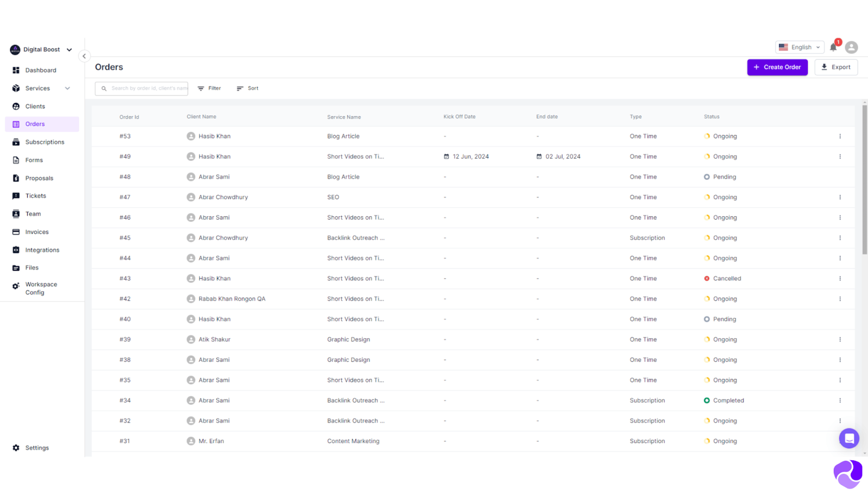This screenshot has width=868, height=495.
Task: Open the Tickets panel
Action: click(35, 196)
